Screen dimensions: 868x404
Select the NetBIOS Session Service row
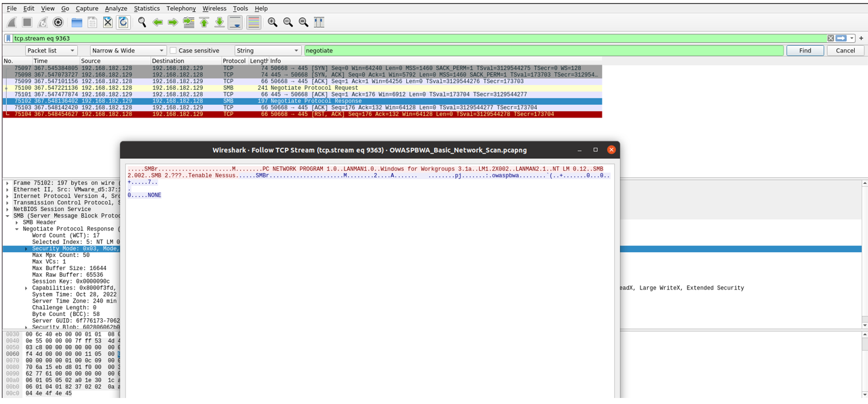point(52,210)
